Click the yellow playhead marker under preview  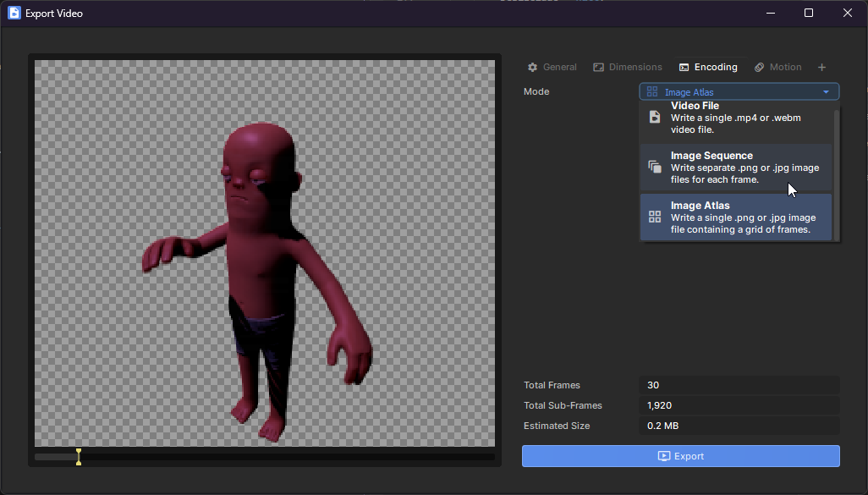tap(79, 457)
